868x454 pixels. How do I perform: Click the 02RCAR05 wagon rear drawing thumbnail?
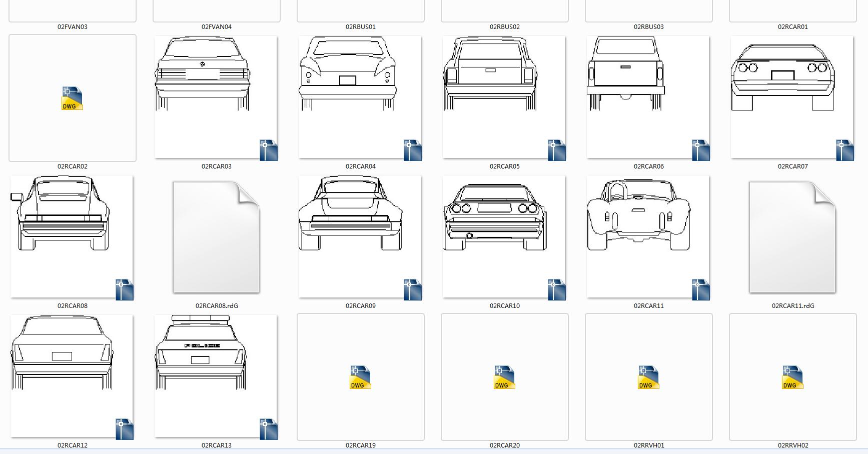pyautogui.click(x=504, y=97)
